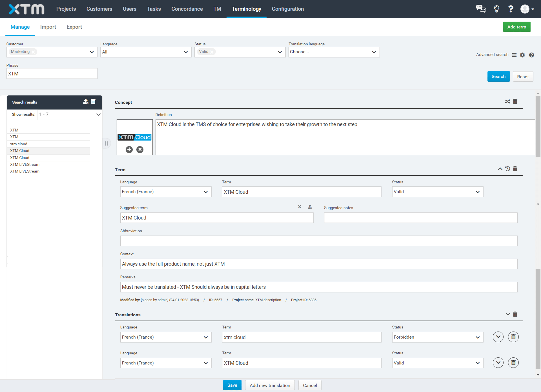The width and height of the screenshot is (541, 392).
Task: Delete the last French translation row with Valid status
Action: point(513,363)
